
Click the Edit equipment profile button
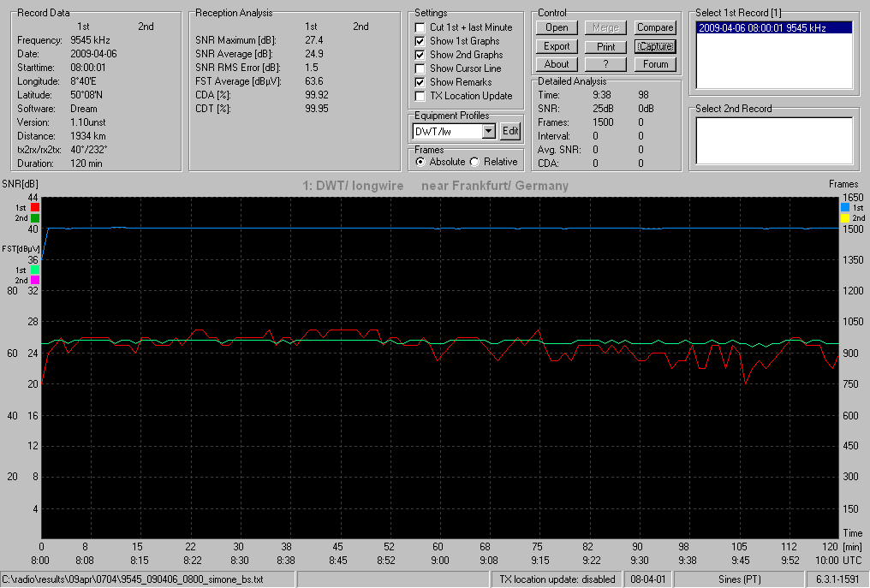(x=510, y=132)
